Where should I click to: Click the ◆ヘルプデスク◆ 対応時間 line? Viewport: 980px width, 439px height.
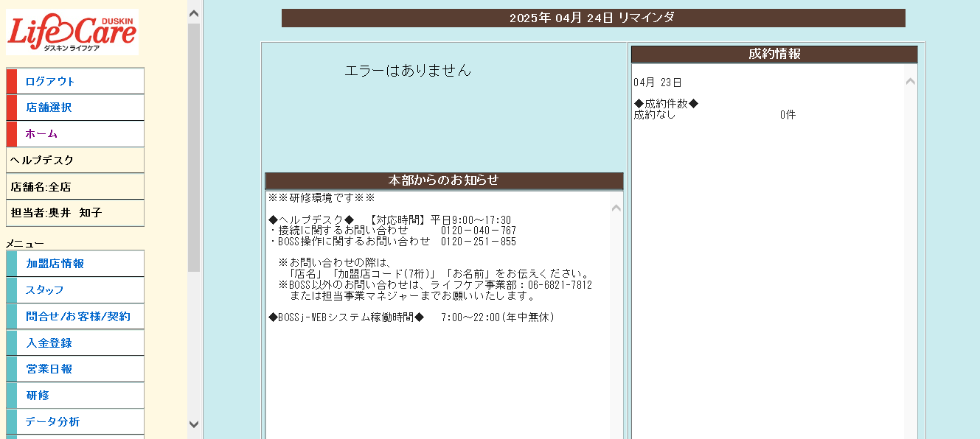click(389, 220)
